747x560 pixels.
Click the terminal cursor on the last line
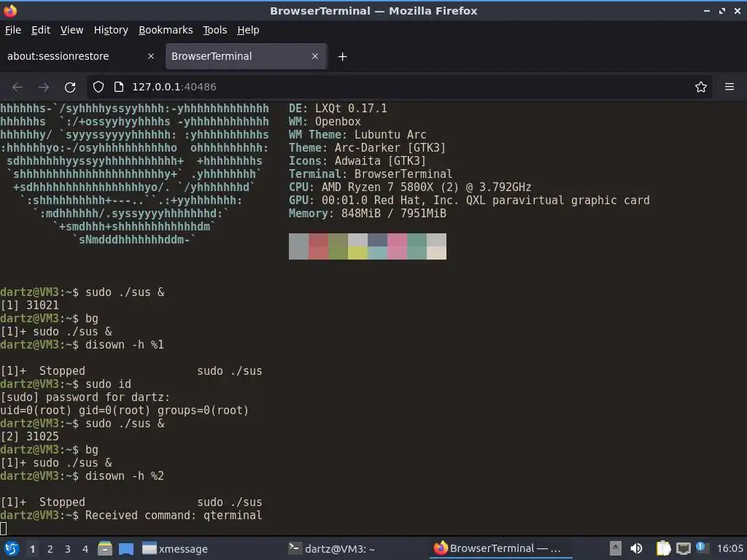point(4,528)
